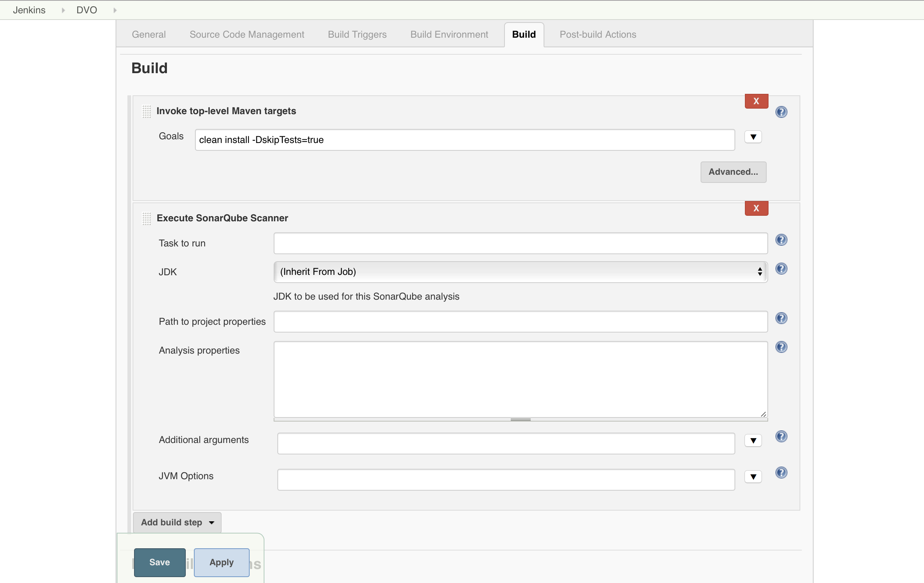
Task: Show help for Path to project properties
Action: pyautogui.click(x=781, y=318)
